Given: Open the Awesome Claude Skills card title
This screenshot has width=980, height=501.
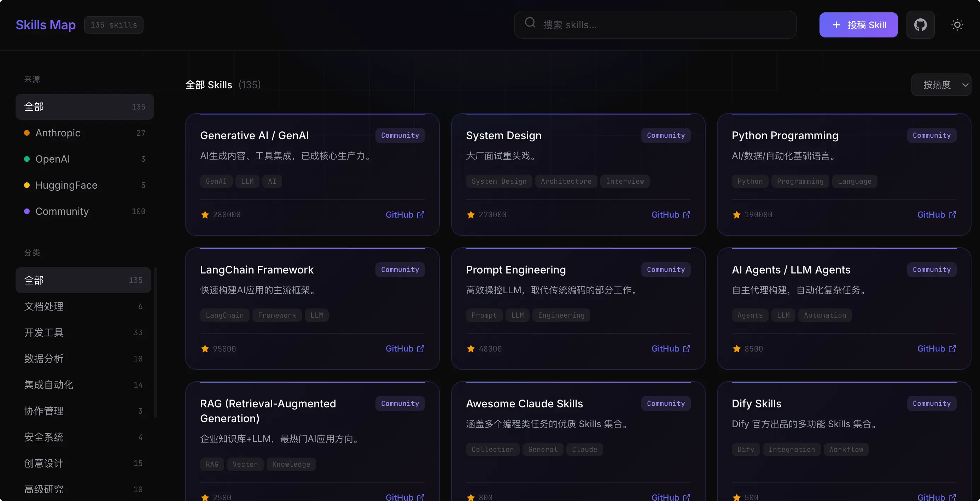Looking at the screenshot, I should [524, 403].
